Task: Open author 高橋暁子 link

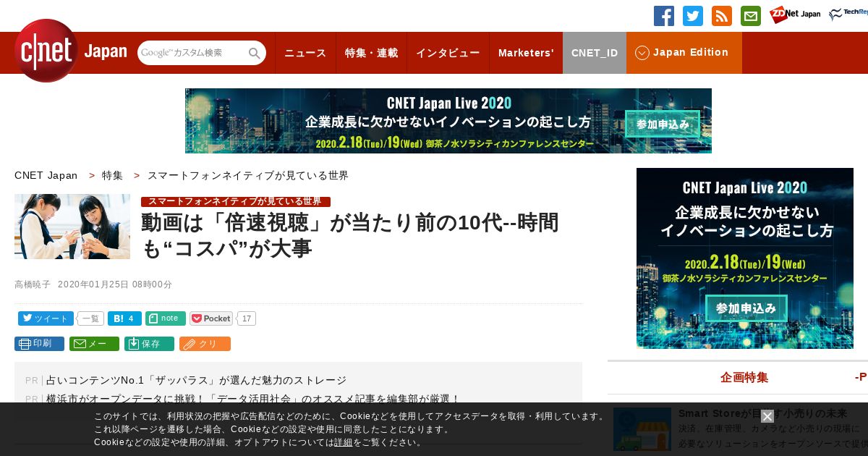Action: [33, 284]
